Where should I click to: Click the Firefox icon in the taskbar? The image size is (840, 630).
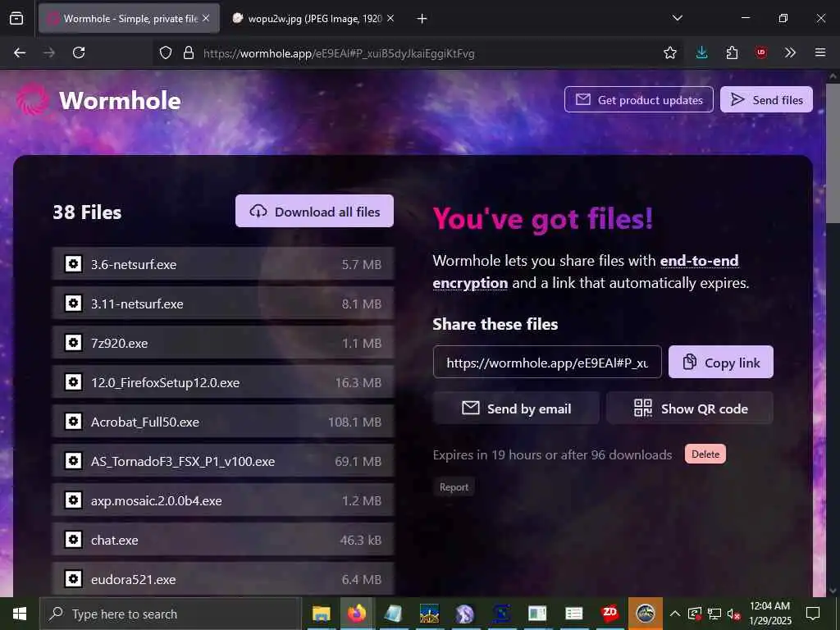coord(356,614)
